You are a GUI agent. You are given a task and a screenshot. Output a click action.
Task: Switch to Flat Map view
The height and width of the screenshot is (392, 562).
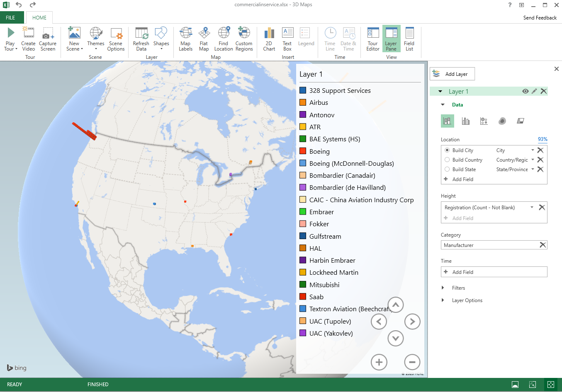(204, 39)
